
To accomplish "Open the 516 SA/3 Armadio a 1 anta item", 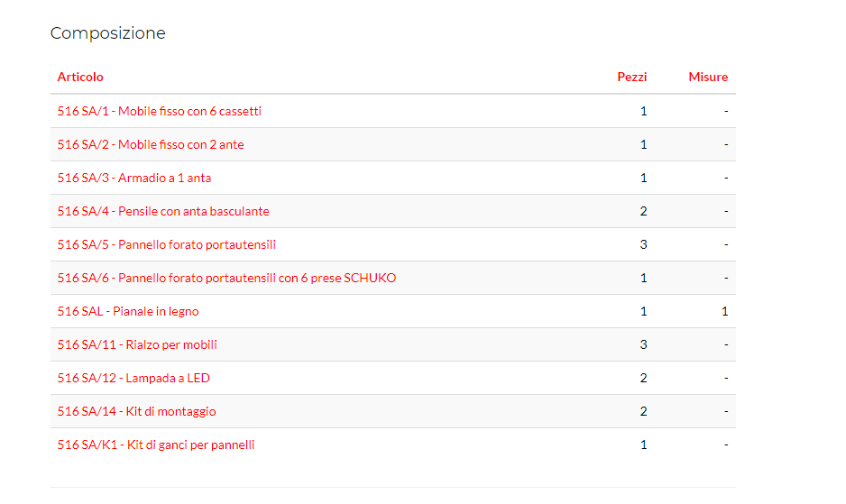I will 134,178.
